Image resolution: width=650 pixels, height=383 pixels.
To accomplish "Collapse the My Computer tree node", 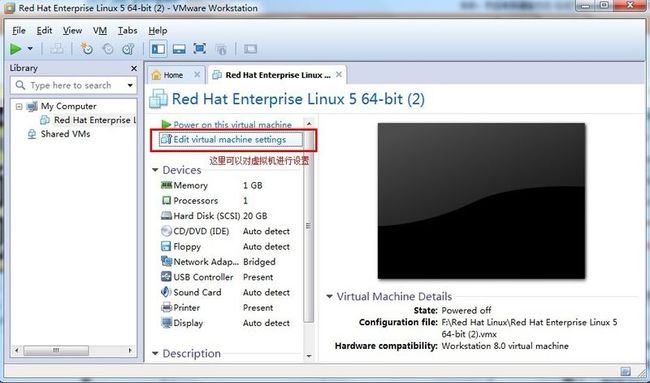I will [x=19, y=107].
